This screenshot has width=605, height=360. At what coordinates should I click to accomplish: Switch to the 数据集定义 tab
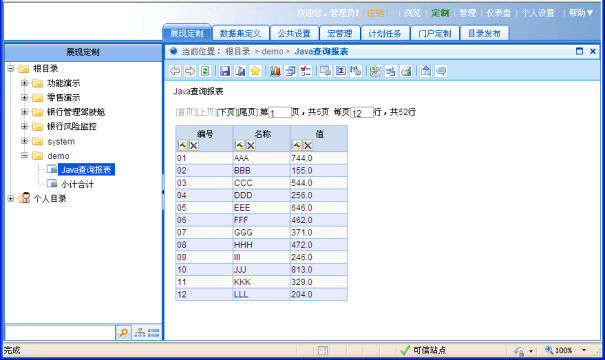point(240,34)
